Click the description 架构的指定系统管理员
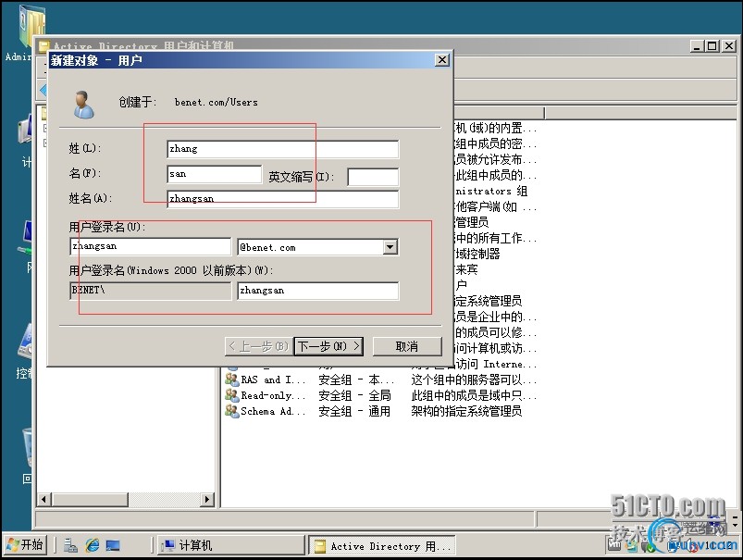 (466, 411)
